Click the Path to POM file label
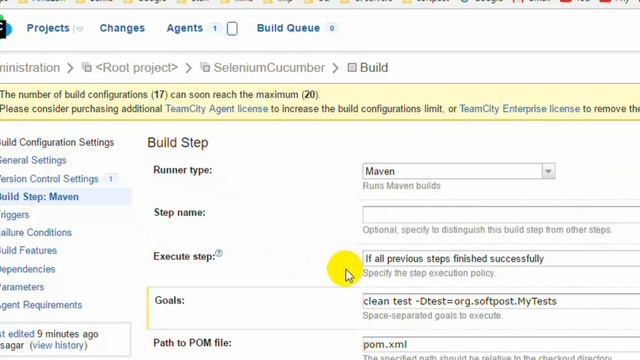The width and height of the screenshot is (640, 360). click(192, 343)
